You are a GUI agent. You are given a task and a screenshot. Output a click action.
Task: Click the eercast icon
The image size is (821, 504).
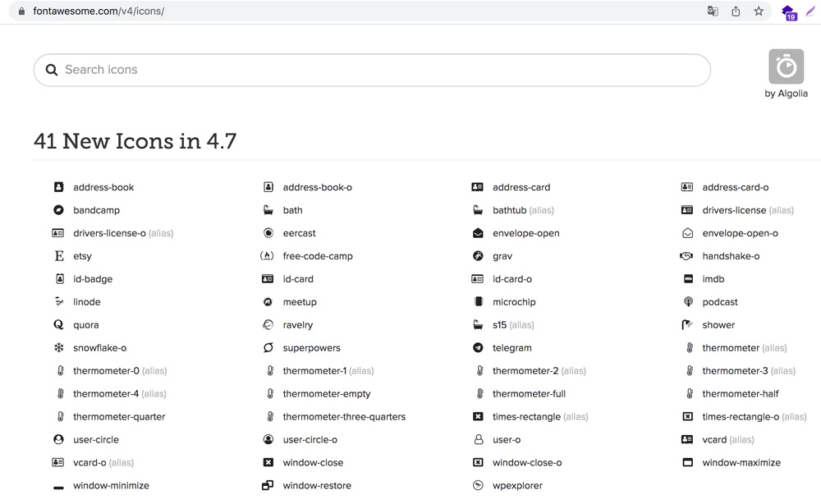tap(268, 233)
